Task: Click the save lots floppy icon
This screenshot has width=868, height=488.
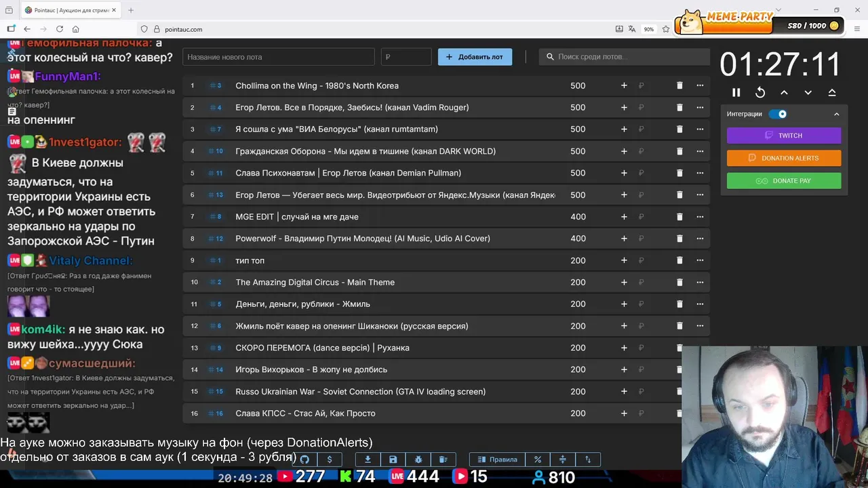Action: (x=393, y=460)
